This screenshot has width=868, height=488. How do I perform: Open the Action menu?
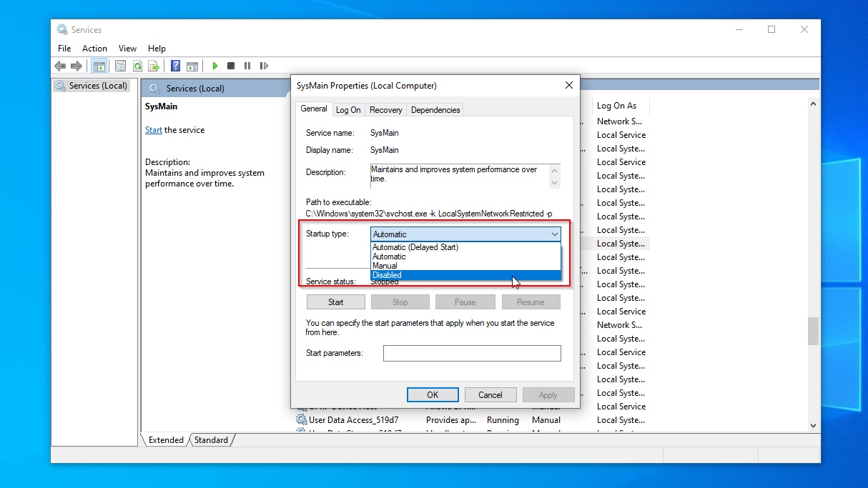[94, 49]
